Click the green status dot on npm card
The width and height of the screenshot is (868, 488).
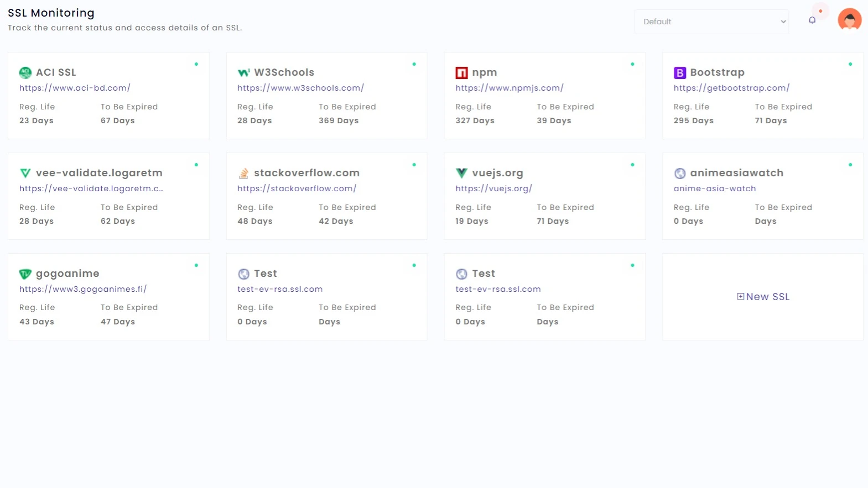632,64
